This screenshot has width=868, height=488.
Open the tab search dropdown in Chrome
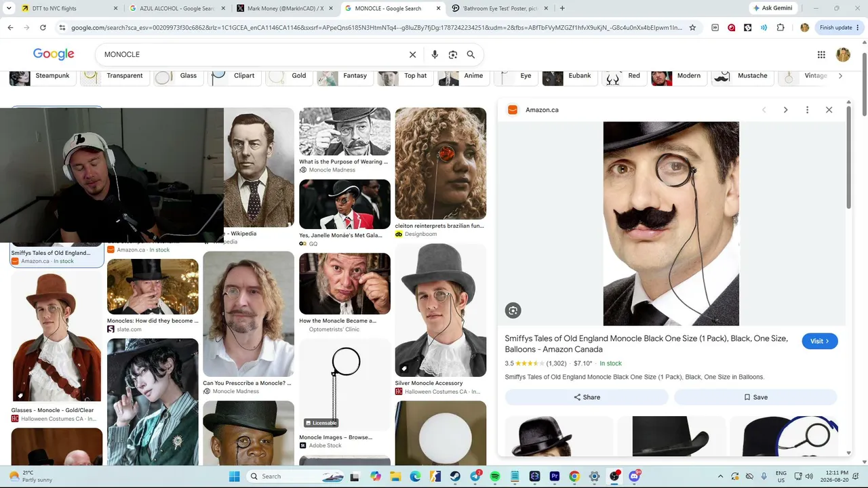tap(9, 9)
